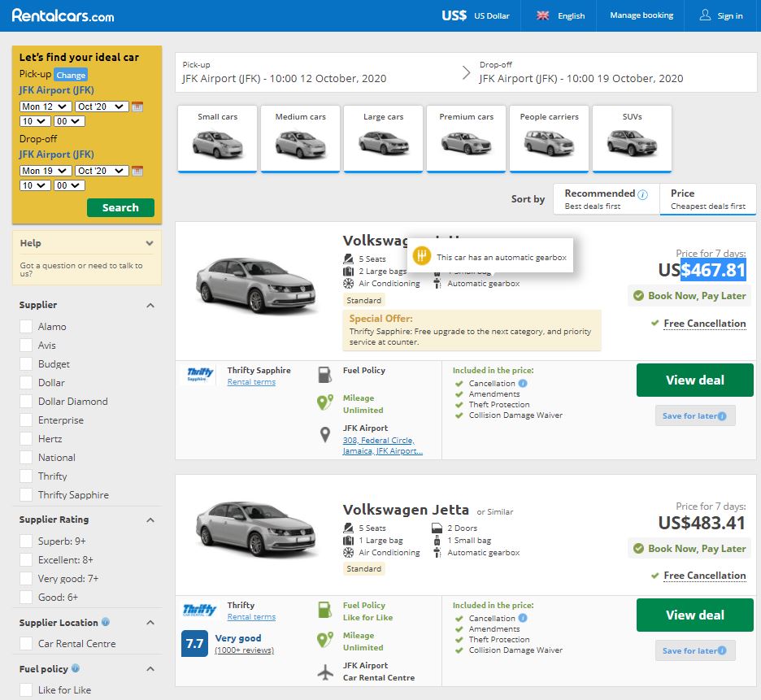
Task: Check the Superb: 9+ rating filter
Action: coord(26,541)
